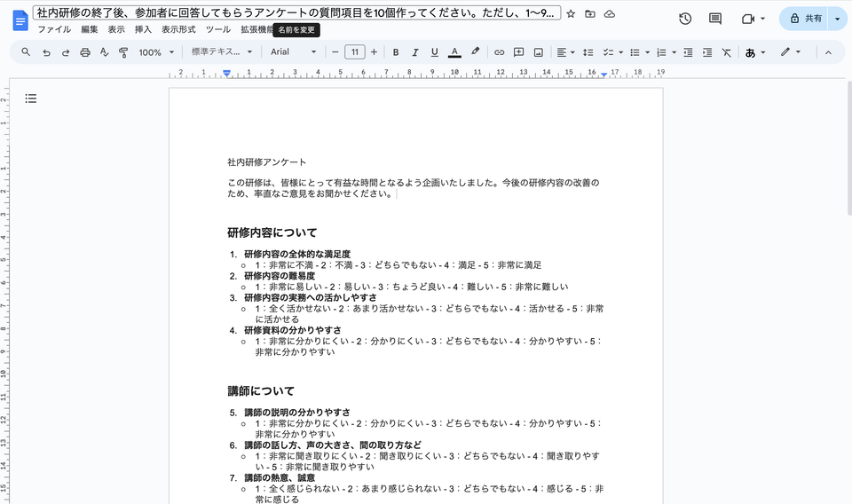The image size is (852, 504).
Task: Open the input tools あ dropdown
Action: 755,52
